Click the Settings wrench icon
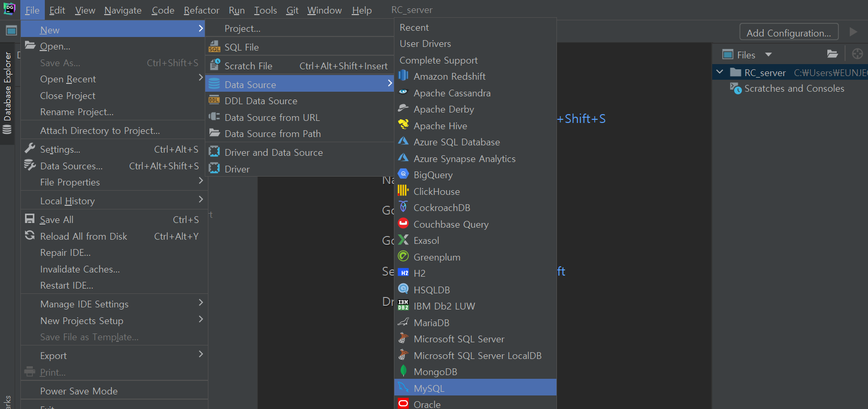This screenshot has width=868, height=409. coord(30,148)
